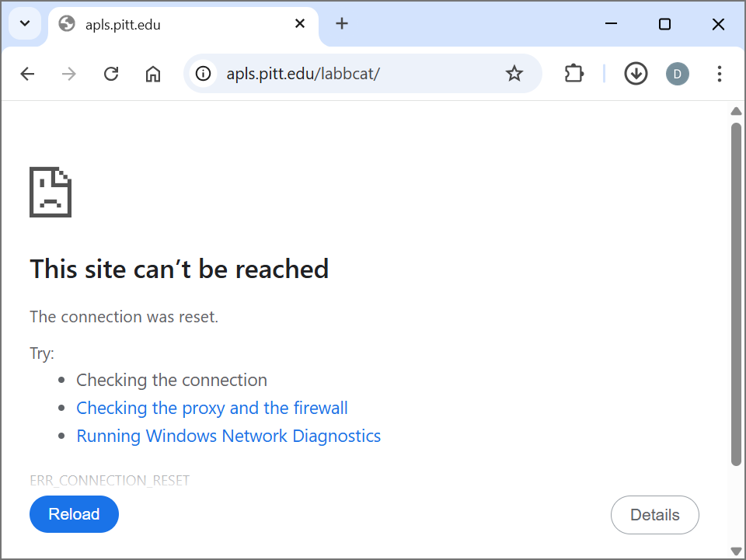Open Chrome's three-dot menu
This screenshot has height=560, width=746.
coord(719,74)
